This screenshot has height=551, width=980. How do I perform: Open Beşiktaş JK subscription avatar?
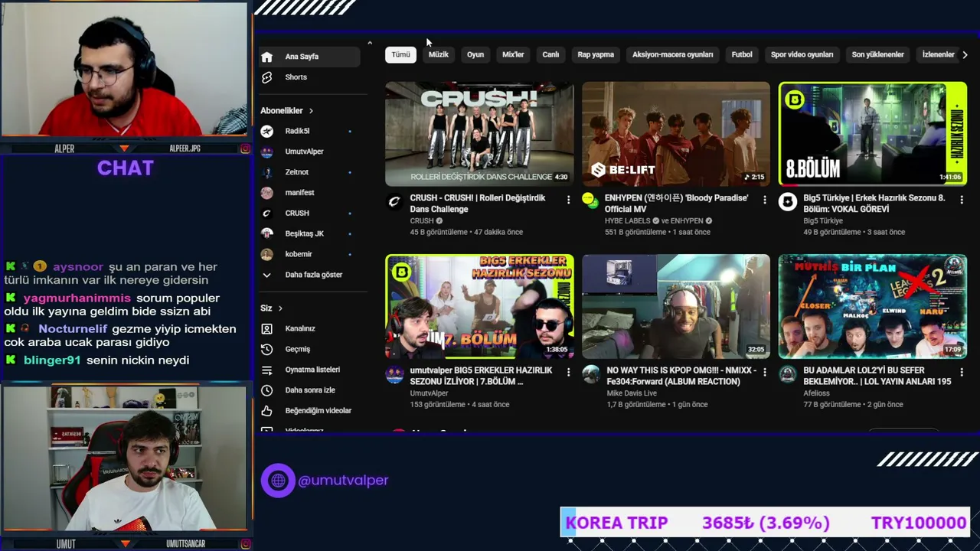point(266,233)
